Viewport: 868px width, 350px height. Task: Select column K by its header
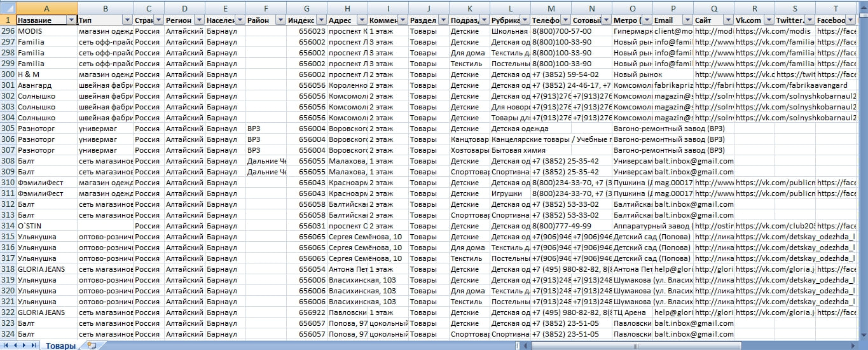(x=469, y=8)
